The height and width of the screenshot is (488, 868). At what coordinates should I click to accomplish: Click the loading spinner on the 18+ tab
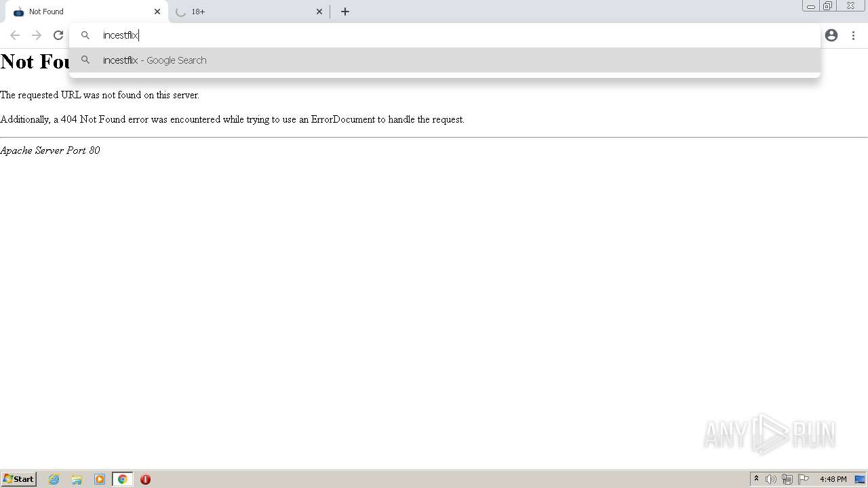point(180,12)
